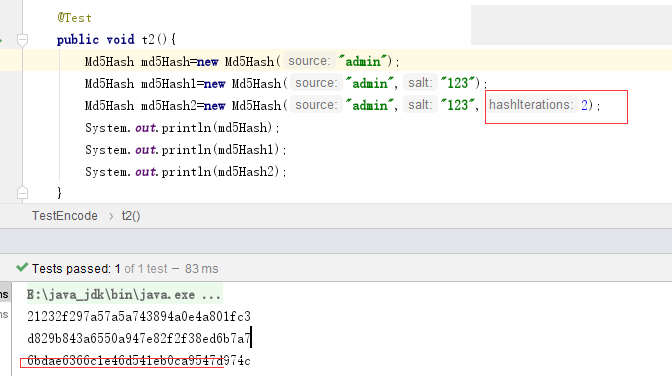Click the underlined hash output starting 6bdae6
This screenshot has width=672, height=376.
click(x=138, y=361)
